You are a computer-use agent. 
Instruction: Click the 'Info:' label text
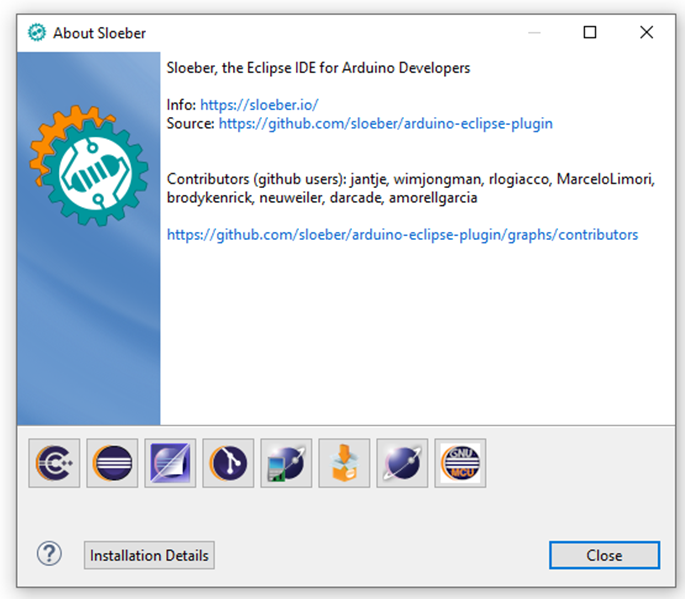(181, 105)
